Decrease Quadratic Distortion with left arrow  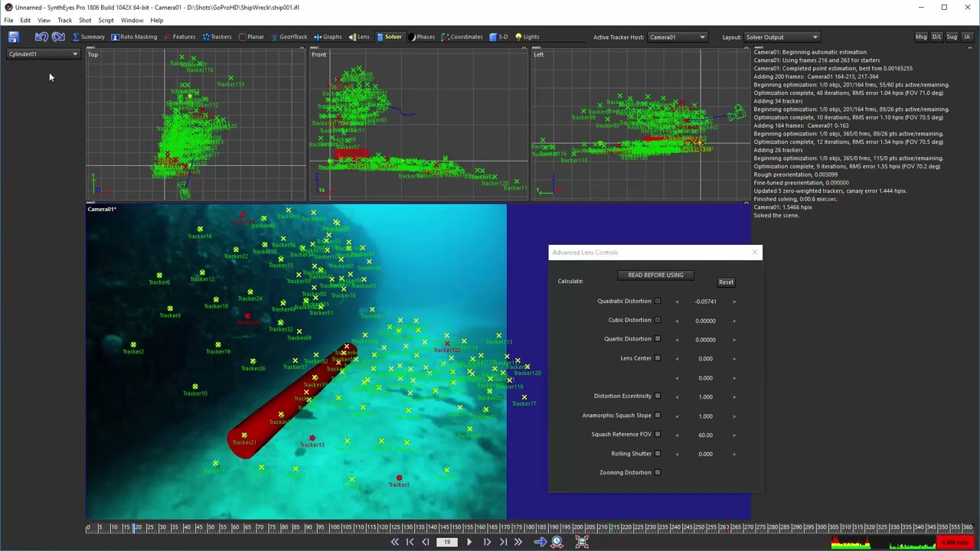677,302
